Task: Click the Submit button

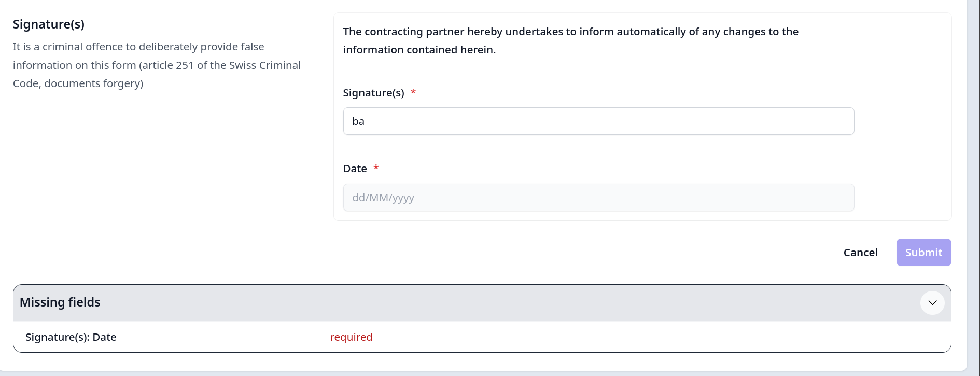Action: [923, 253]
